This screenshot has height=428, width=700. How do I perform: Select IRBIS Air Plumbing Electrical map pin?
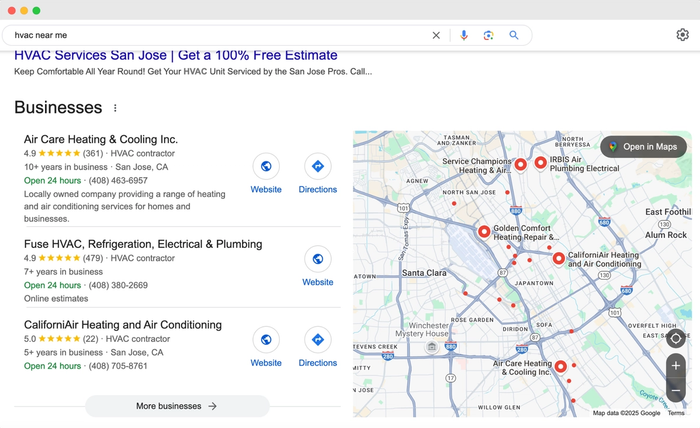point(540,163)
